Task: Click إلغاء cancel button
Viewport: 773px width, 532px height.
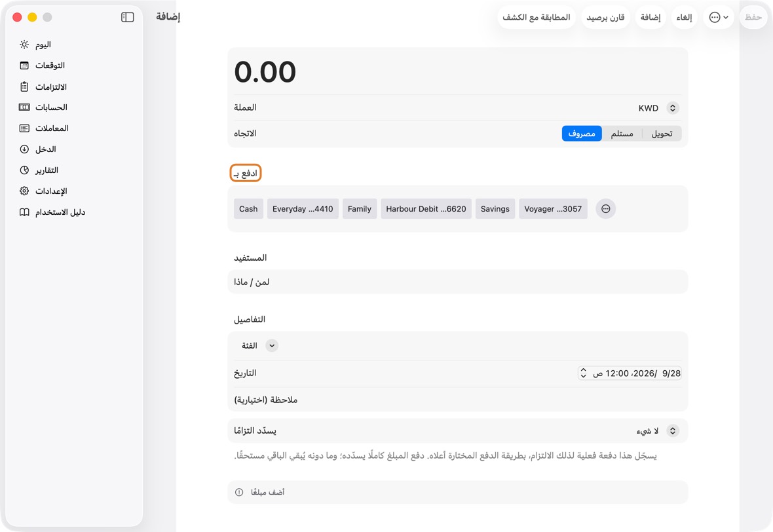Action: [684, 18]
